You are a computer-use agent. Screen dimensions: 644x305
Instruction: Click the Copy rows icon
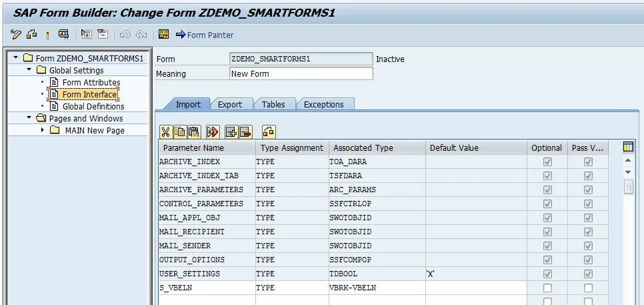(179, 132)
